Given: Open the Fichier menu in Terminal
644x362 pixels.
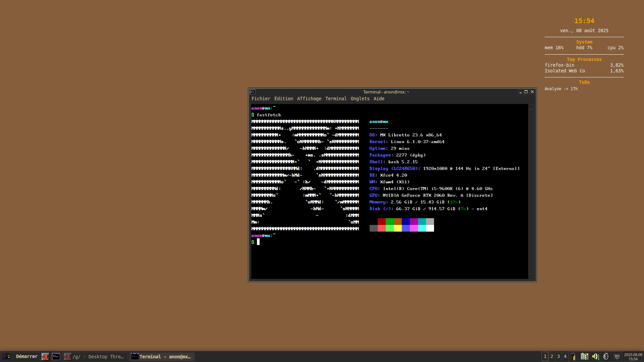Looking at the screenshot, I should 261,99.
